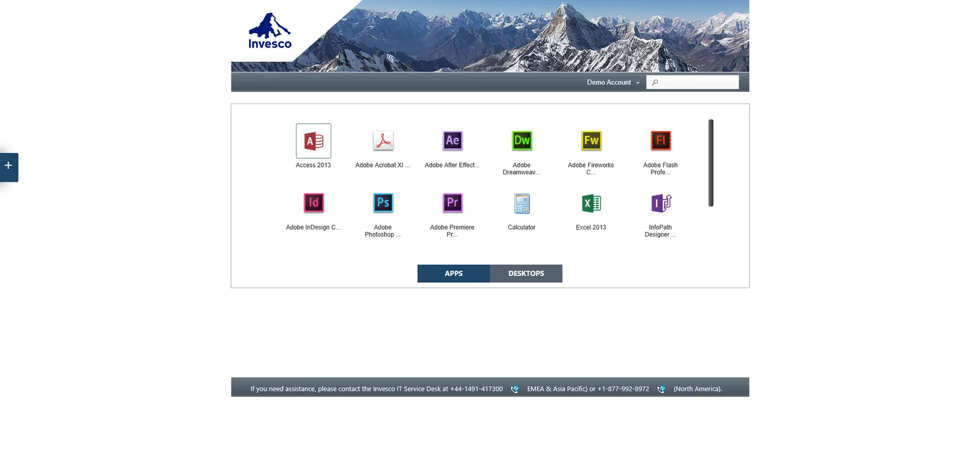Launch Adobe InDesign app icon
Viewport: 980px width, 462px height.
click(314, 203)
